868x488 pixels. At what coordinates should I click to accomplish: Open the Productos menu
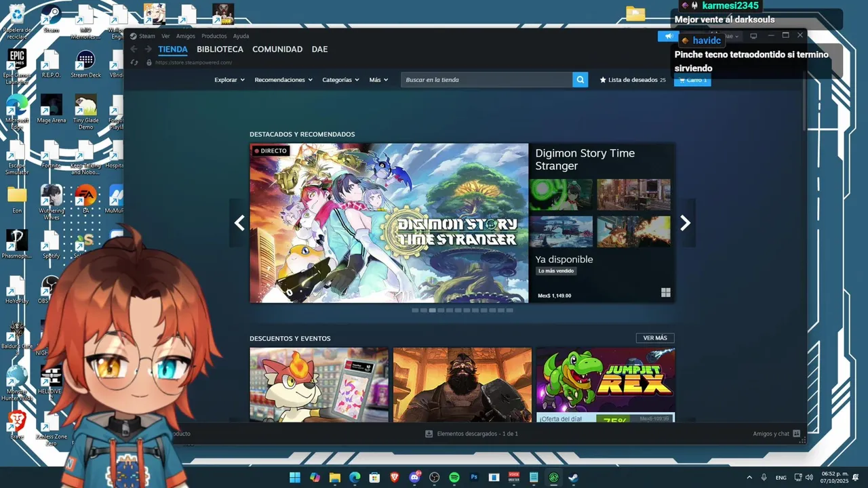(214, 36)
